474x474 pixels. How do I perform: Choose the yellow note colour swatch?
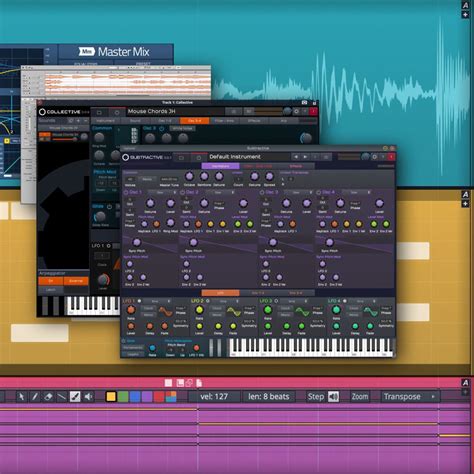111,397
